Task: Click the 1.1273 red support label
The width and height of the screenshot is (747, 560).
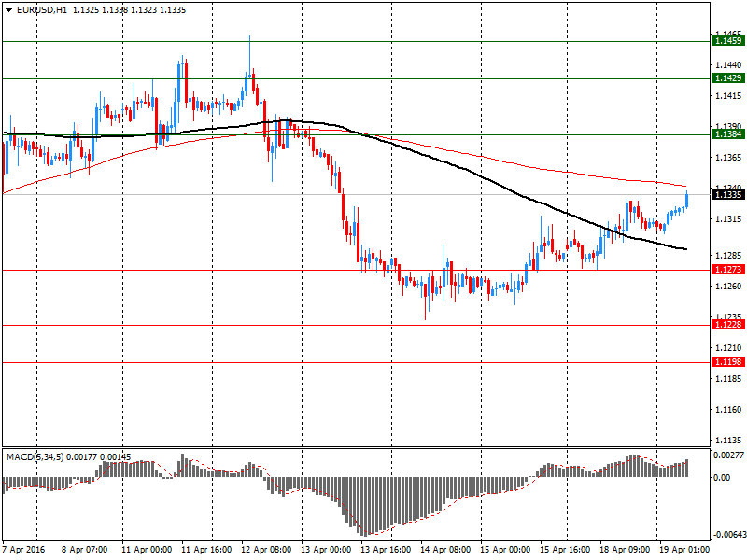Action: tap(728, 270)
